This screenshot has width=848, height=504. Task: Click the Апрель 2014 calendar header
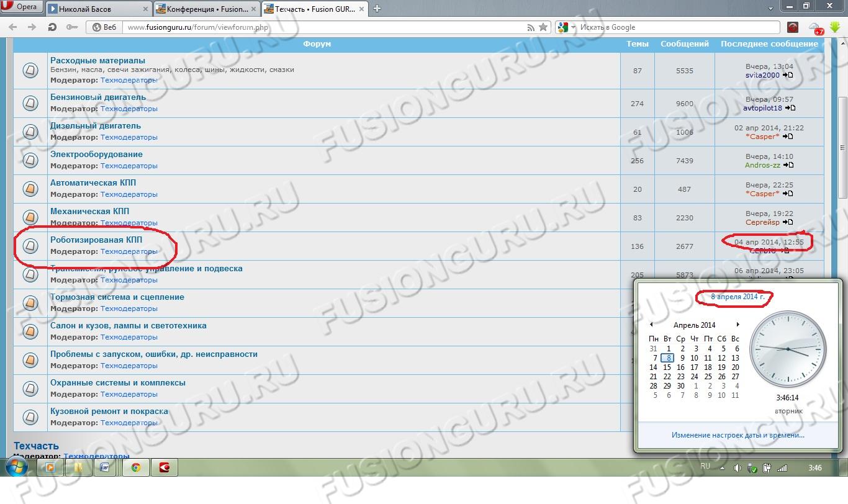tap(694, 325)
